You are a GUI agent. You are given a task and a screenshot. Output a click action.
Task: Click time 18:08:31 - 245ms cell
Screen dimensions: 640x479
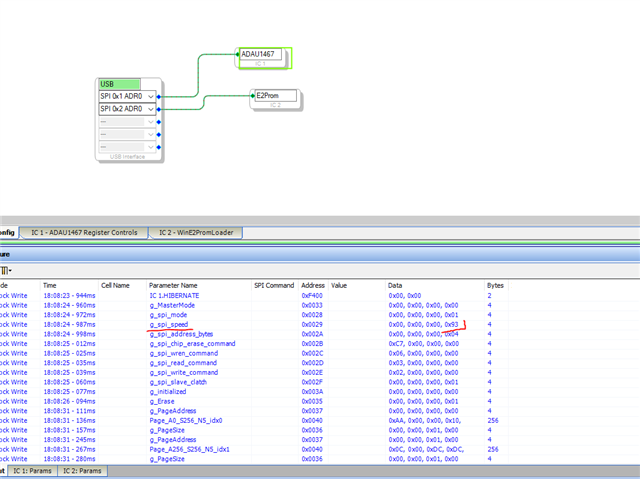coord(69,439)
